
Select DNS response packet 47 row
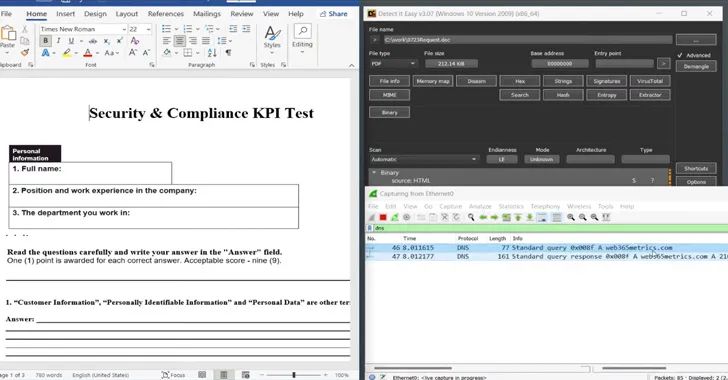pos(546,256)
